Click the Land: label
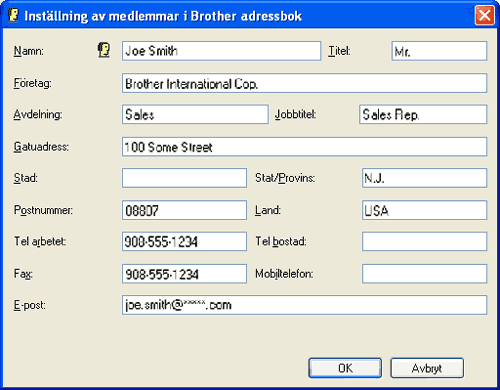This screenshot has width=500, height=390. pos(268,210)
